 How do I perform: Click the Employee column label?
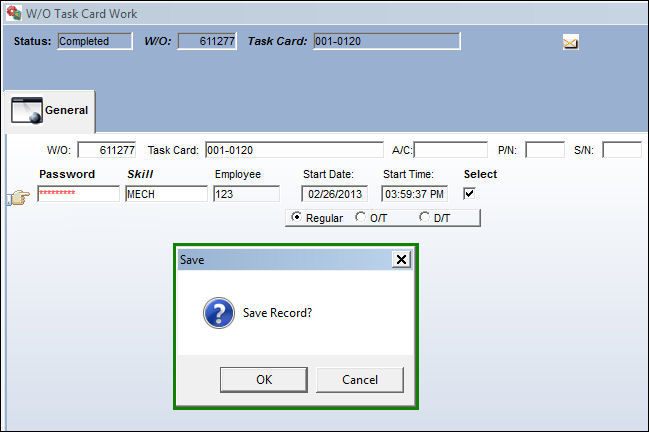coord(238,174)
